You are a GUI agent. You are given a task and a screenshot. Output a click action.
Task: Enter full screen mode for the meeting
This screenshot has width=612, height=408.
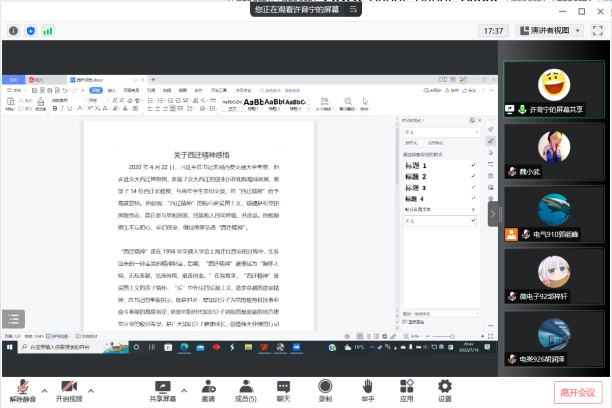(598, 30)
